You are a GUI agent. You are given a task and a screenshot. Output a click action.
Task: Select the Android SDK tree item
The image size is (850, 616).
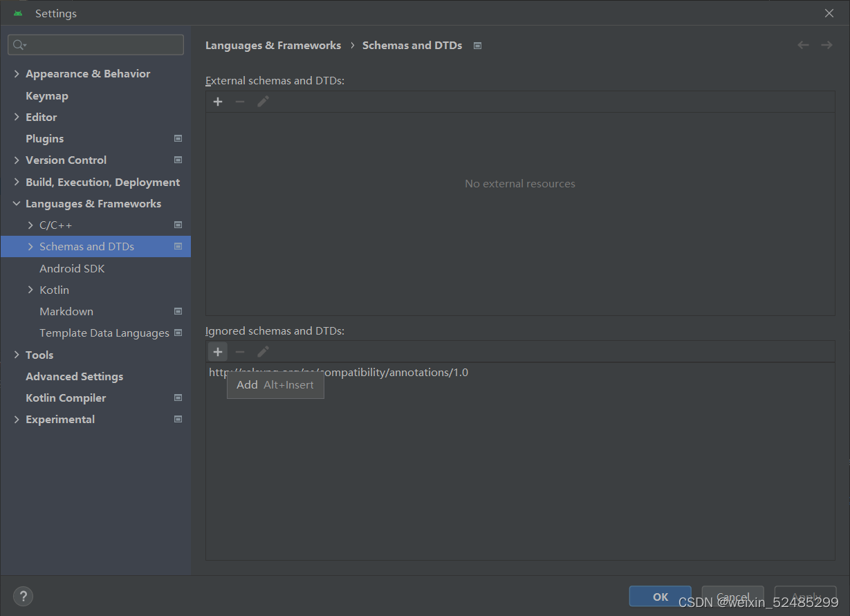(x=71, y=268)
